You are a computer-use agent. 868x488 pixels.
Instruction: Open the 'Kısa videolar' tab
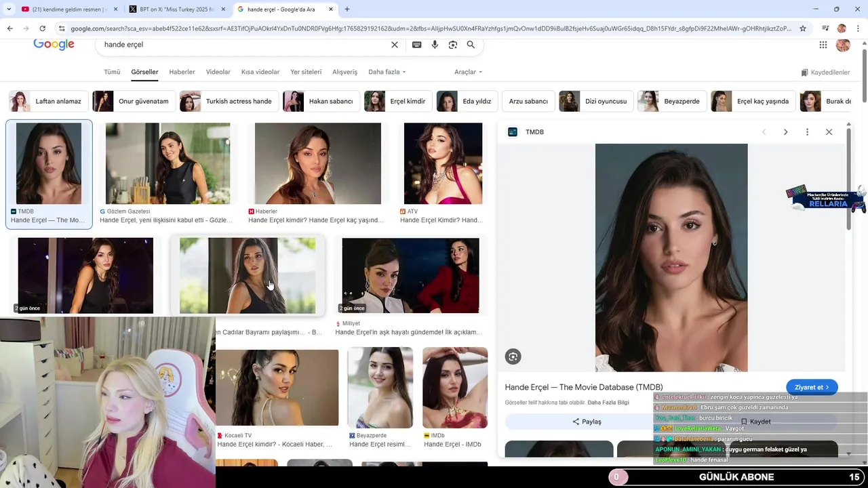coord(260,72)
